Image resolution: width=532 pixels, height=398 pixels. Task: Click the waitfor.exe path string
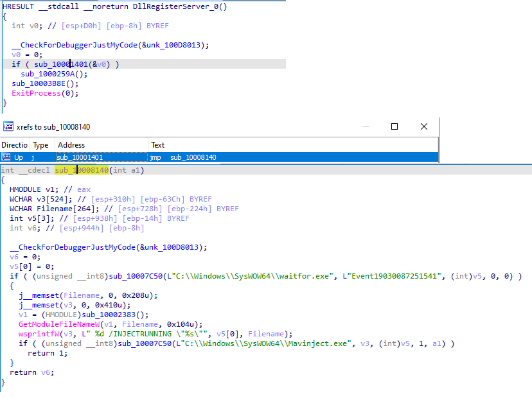pos(251,276)
